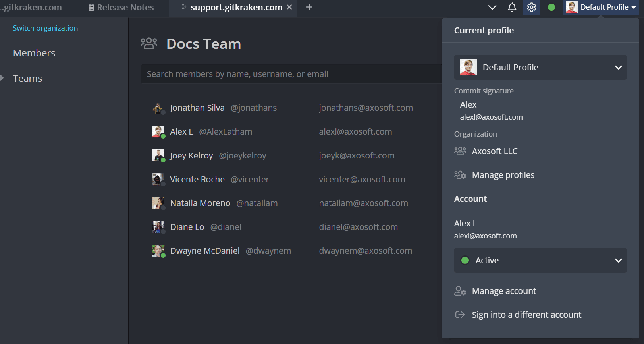The image size is (644, 344).
Task: Focus the member search field
Action: point(292,74)
